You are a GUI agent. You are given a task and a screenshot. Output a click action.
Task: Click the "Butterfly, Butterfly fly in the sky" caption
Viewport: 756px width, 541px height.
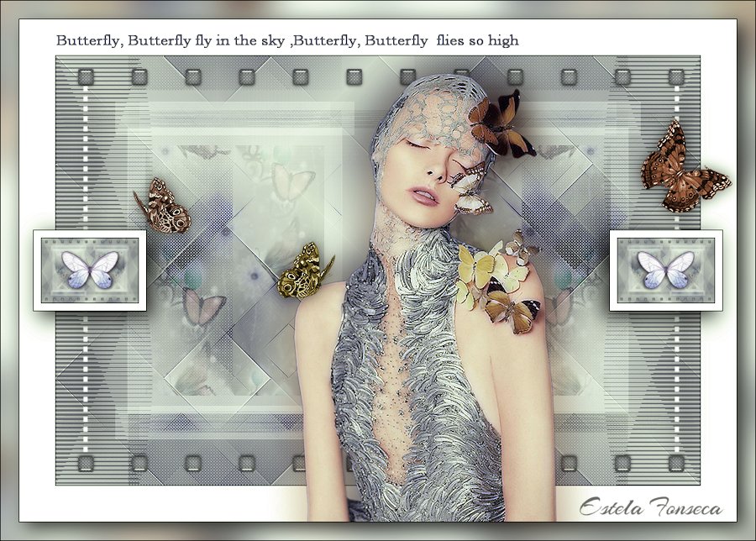(287, 40)
